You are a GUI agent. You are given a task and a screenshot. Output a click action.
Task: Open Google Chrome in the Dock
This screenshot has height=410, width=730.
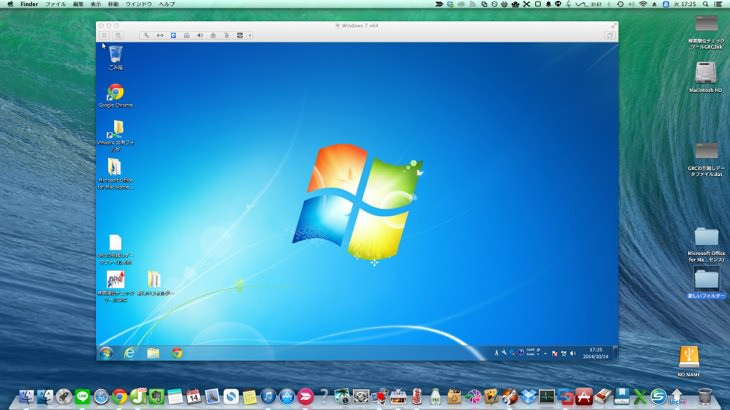[x=120, y=397]
